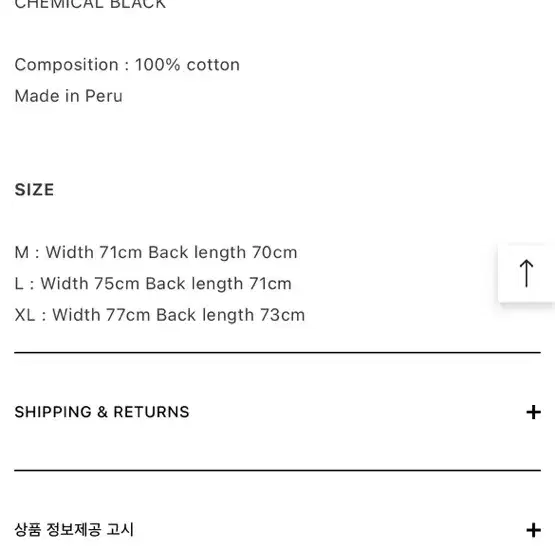Click the CHEMICAL BLACK color name
The image size is (555, 555).
click(x=90, y=5)
